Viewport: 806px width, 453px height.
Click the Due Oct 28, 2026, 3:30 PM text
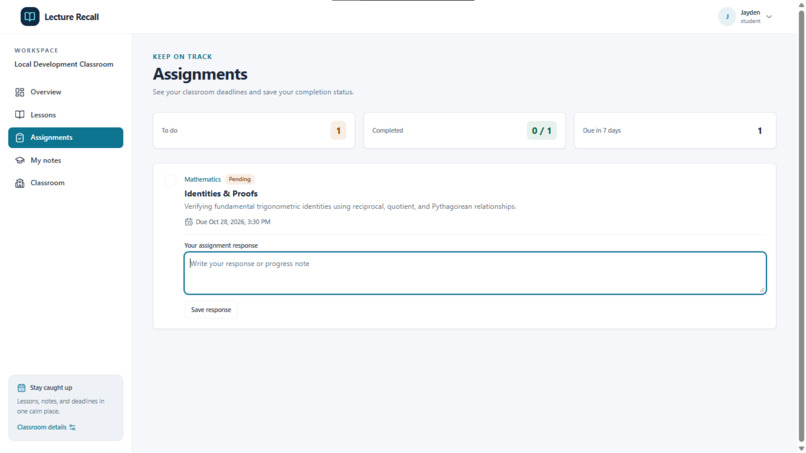[233, 222]
